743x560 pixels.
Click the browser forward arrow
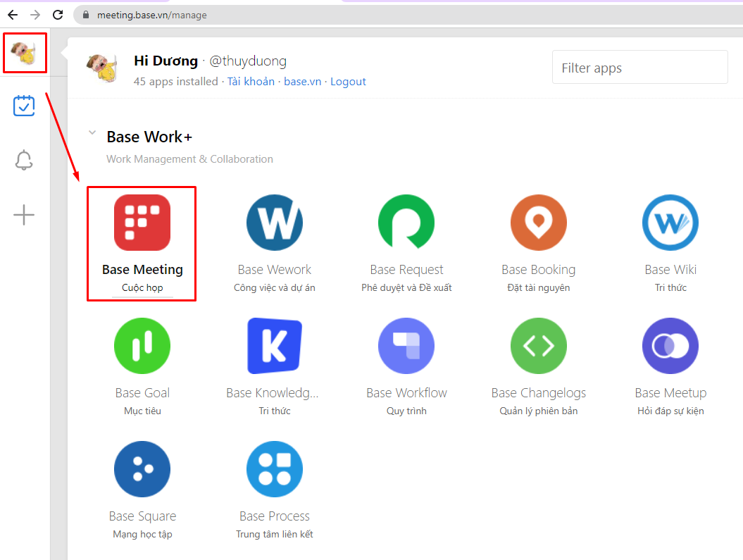click(35, 15)
